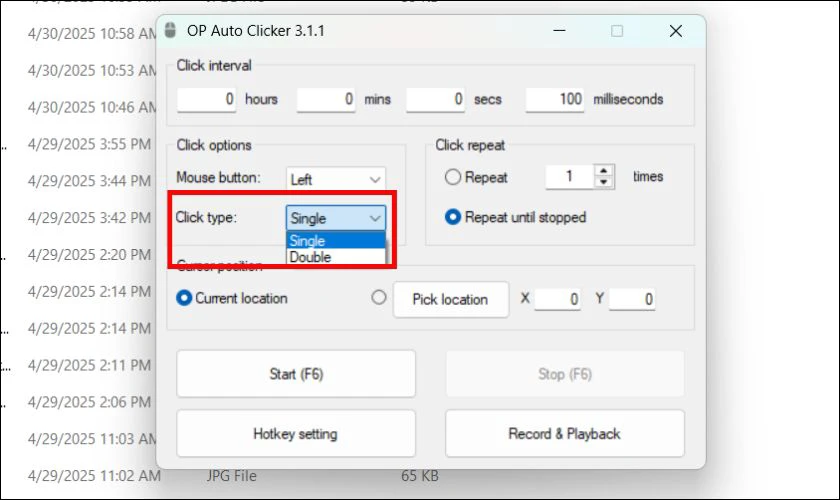840x500 pixels.
Task: Minimize the OP Auto Clicker window
Action: (559, 31)
